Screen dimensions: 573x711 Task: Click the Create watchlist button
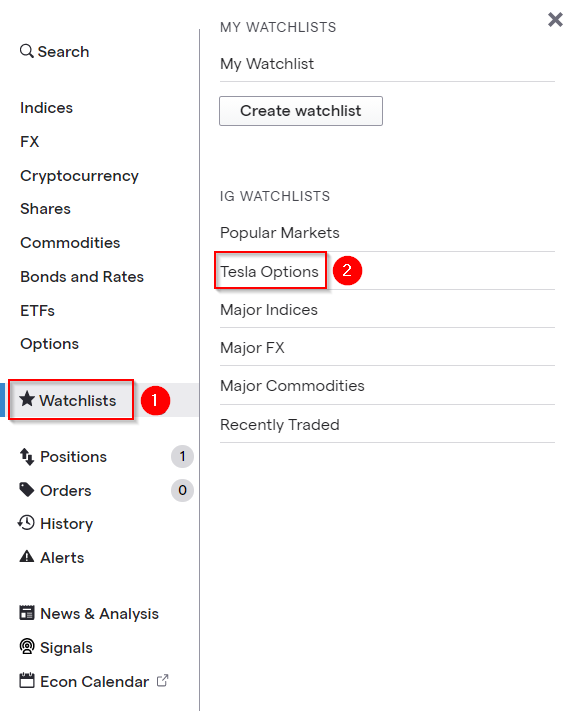pos(301,111)
